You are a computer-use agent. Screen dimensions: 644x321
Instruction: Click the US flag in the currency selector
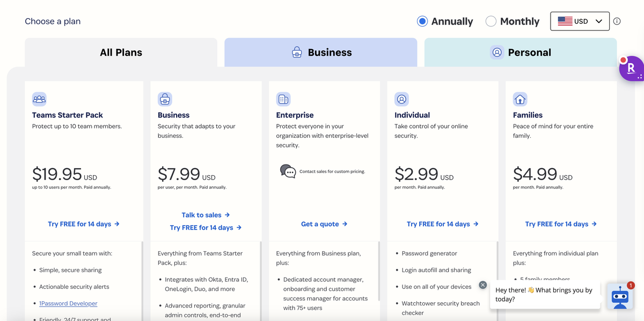[x=564, y=21]
